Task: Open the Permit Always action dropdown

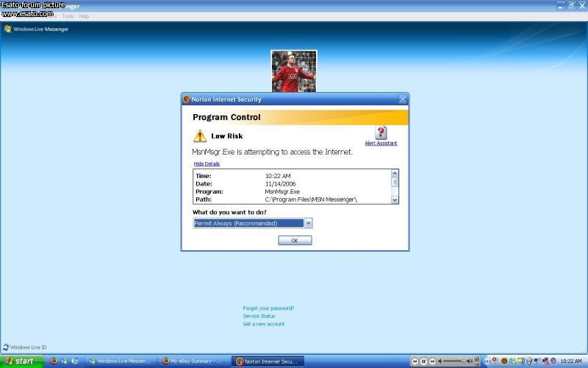Action: 252,224
